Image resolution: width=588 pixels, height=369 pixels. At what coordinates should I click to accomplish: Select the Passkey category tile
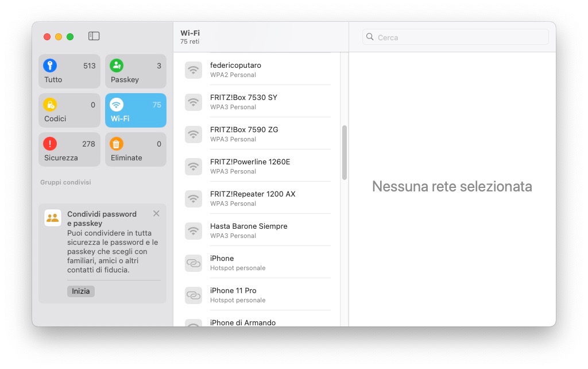[136, 71]
